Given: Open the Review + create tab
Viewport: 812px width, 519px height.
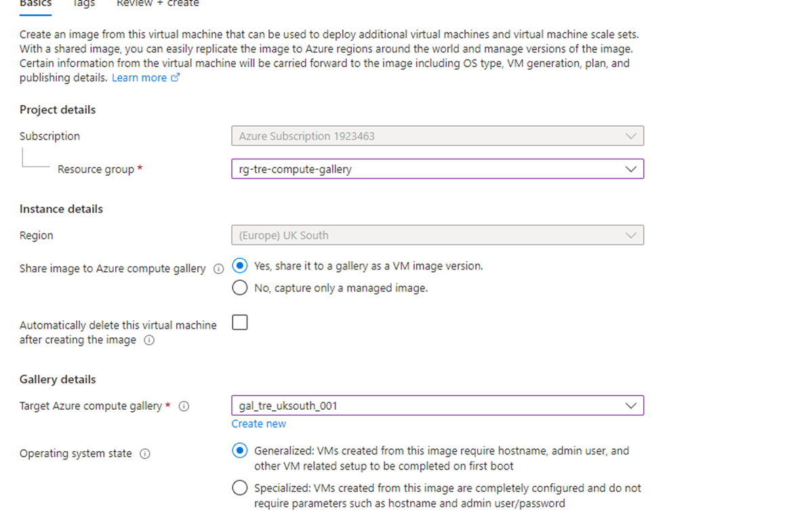Looking at the screenshot, I should (x=157, y=4).
